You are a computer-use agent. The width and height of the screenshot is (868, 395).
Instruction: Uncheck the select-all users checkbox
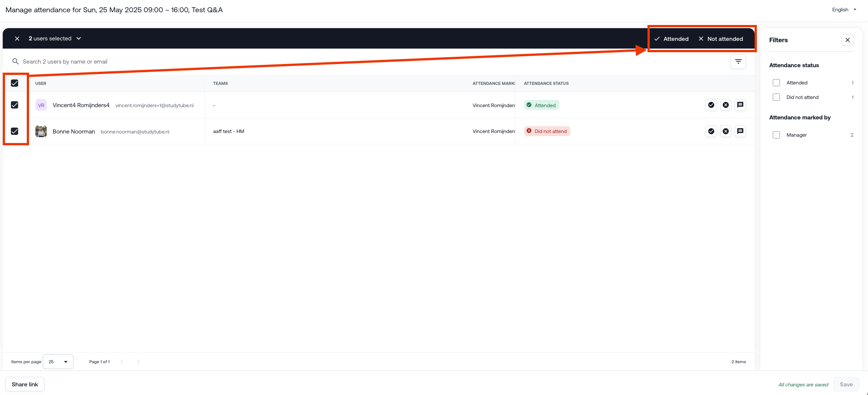[15, 83]
